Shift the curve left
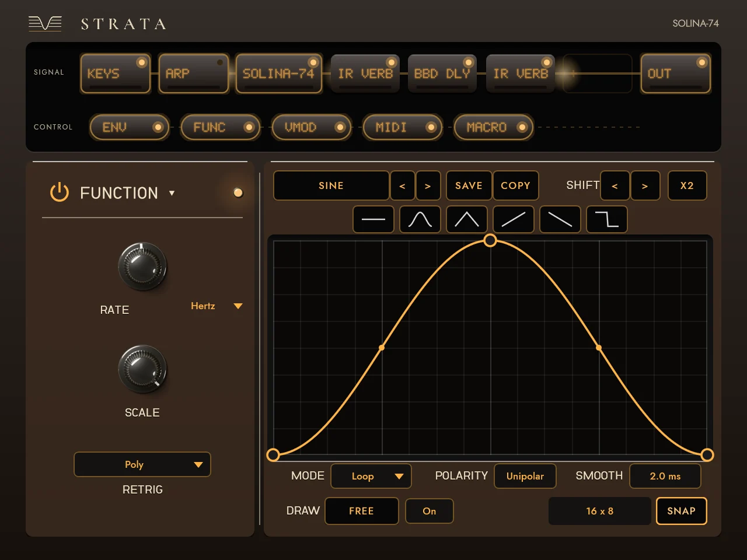 (x=615, y=185)
